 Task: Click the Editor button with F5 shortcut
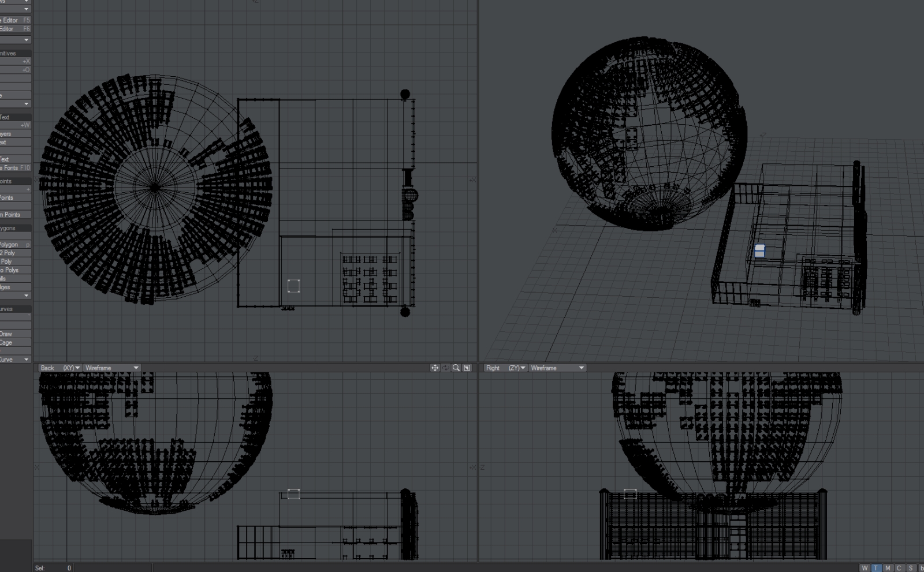[x=15, y=20]
